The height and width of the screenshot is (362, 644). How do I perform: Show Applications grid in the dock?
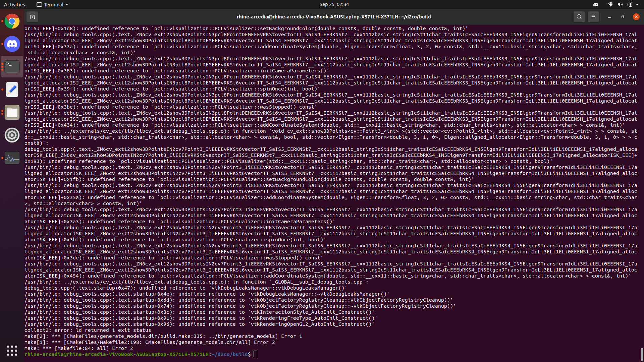pyautogui.click(x=12, y=351)
